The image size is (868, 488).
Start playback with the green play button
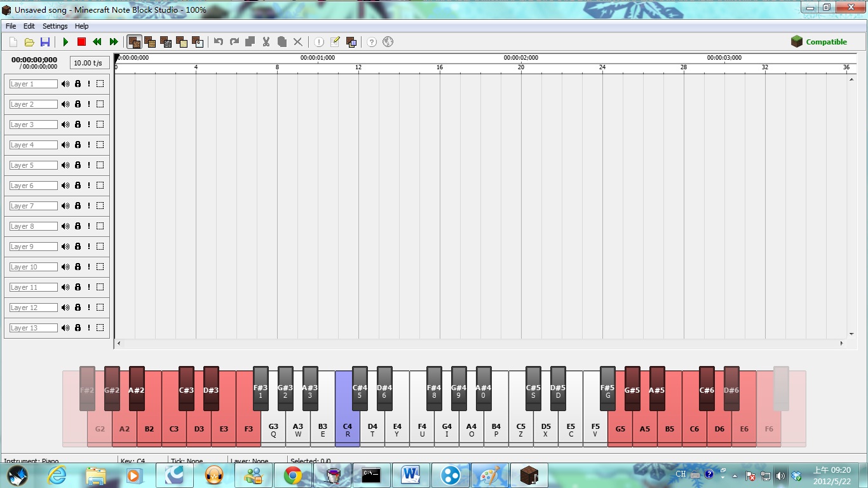(x=65, y=42)
